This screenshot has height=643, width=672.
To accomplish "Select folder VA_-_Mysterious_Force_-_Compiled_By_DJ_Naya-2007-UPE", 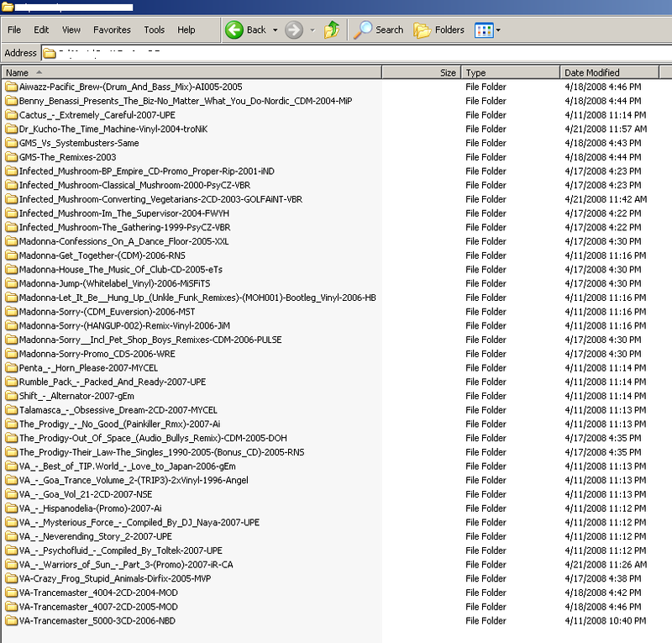I will tap(139, 523).
